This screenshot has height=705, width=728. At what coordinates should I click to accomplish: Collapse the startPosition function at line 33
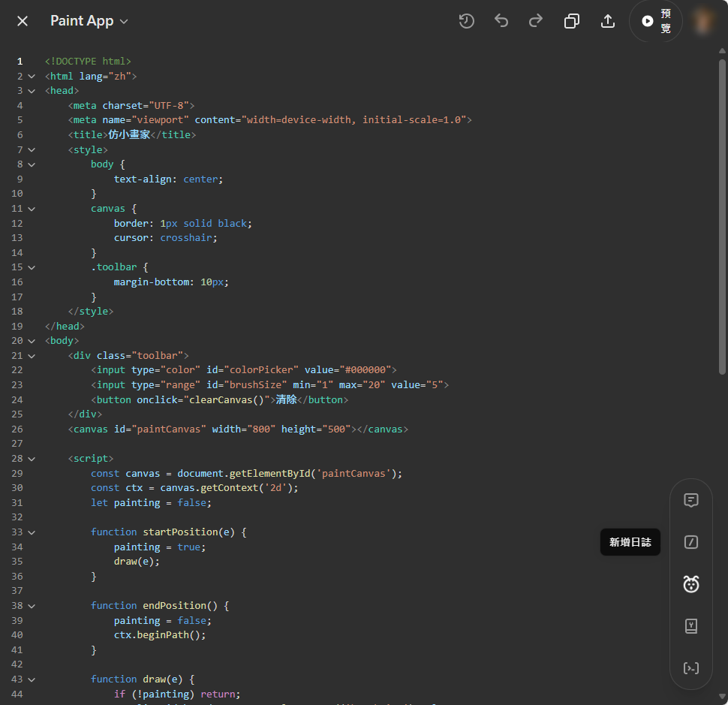[x=32, y=533]
